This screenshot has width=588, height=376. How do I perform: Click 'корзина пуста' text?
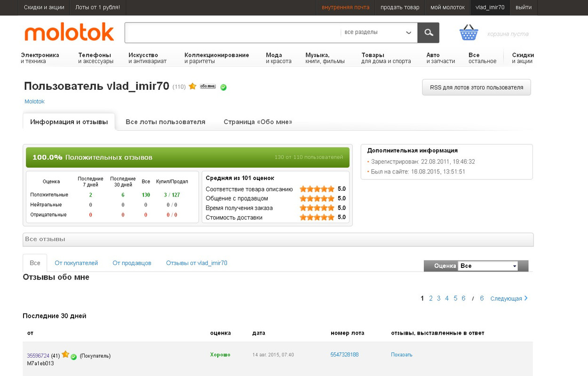coord(508,34)
